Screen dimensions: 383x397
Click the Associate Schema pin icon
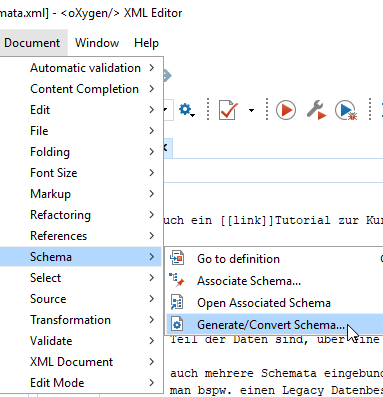coord(177,280)
